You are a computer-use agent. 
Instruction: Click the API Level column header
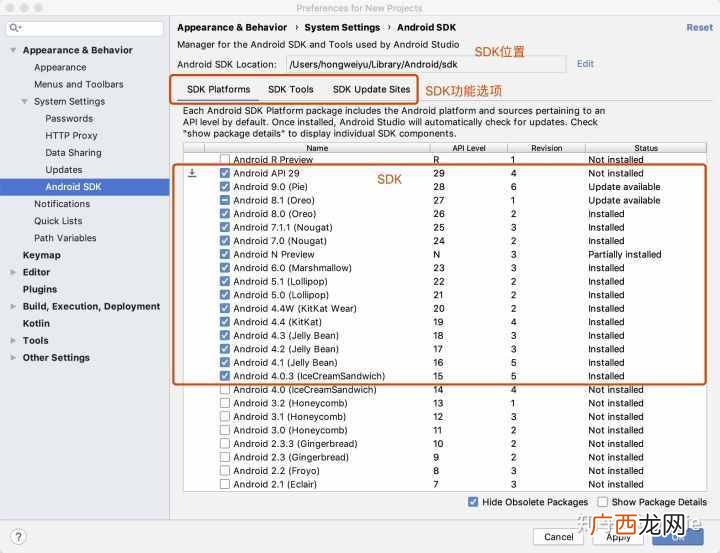(469, 148)
